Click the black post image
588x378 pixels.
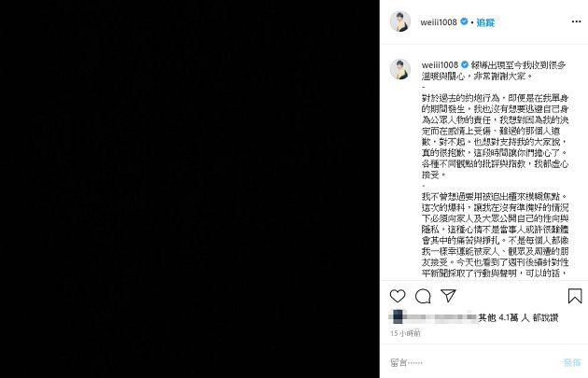(189, 189)
